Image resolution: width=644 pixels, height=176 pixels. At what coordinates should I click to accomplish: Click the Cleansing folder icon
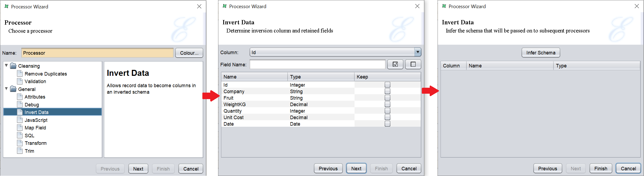tap(13, 66)
